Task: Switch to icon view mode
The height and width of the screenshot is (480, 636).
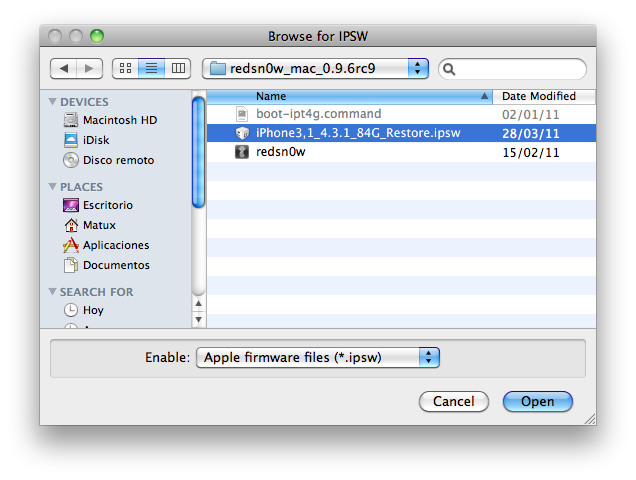Action: pos(125,68)
